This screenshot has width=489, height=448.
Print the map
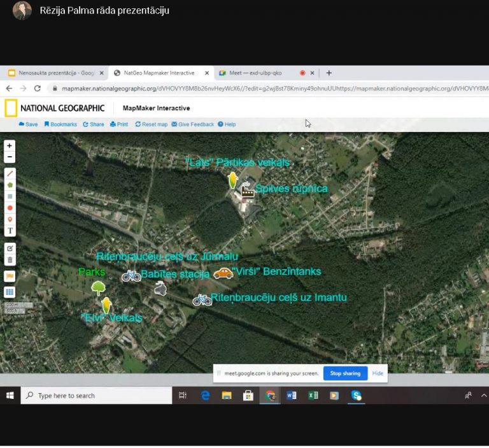119,124
